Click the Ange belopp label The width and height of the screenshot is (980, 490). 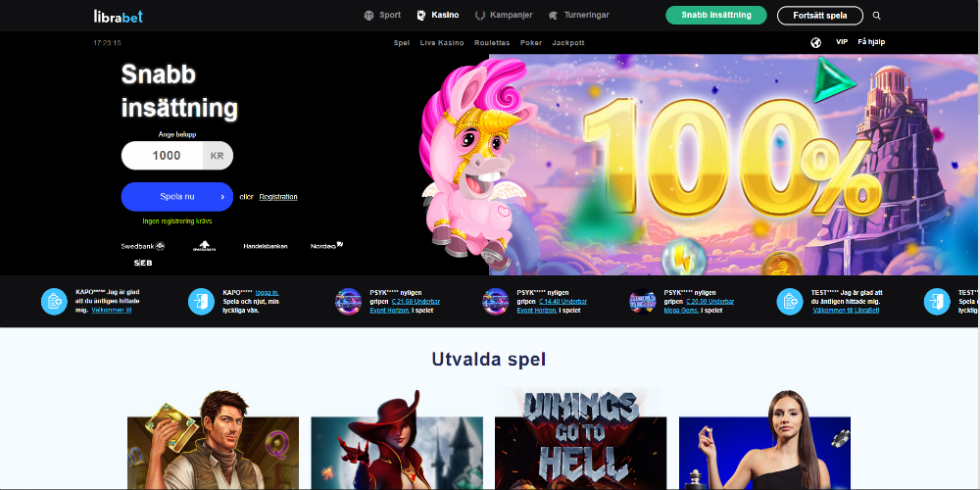(x=176, y=134)
